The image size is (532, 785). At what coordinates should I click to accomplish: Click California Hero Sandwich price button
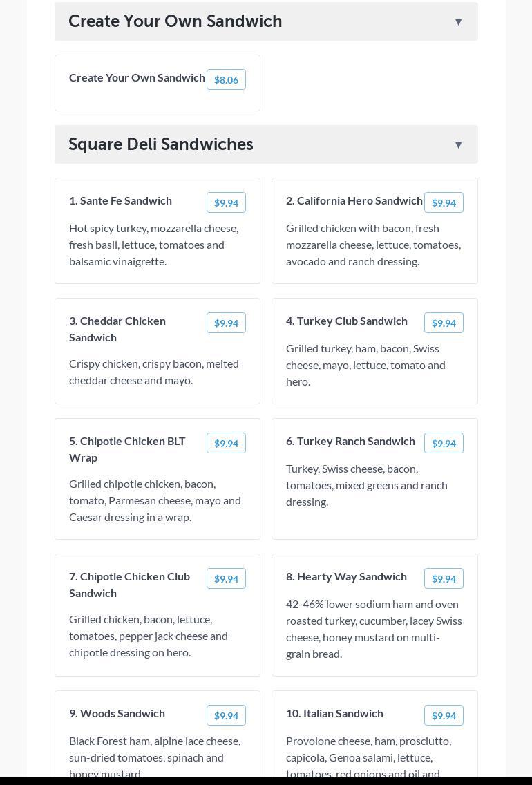tap(444, 203)
